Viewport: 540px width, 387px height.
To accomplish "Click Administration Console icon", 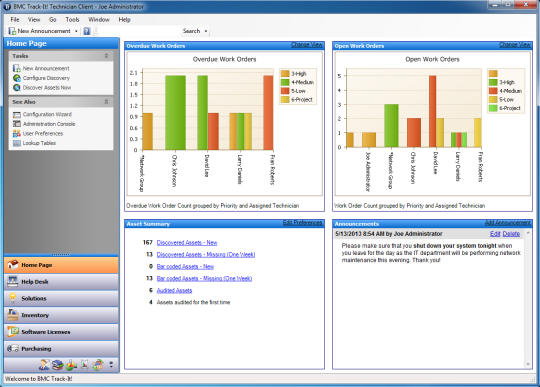I will pos(17,124).
